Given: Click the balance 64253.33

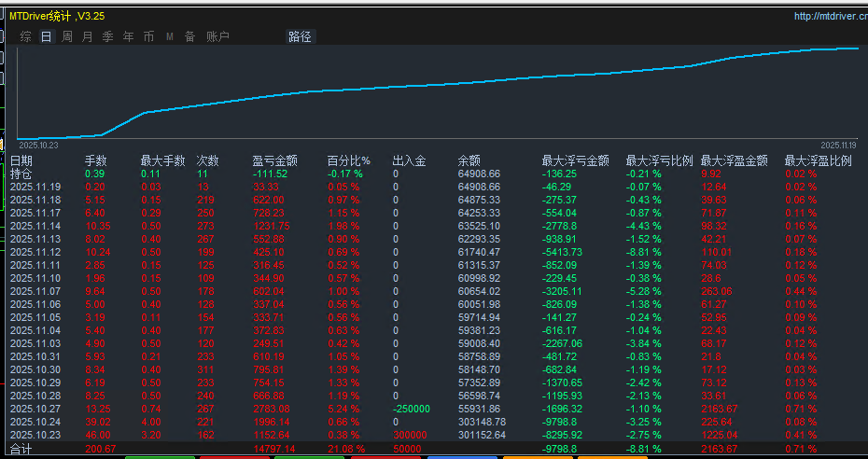Looking at the screenshot, I should tap(480, 213).
